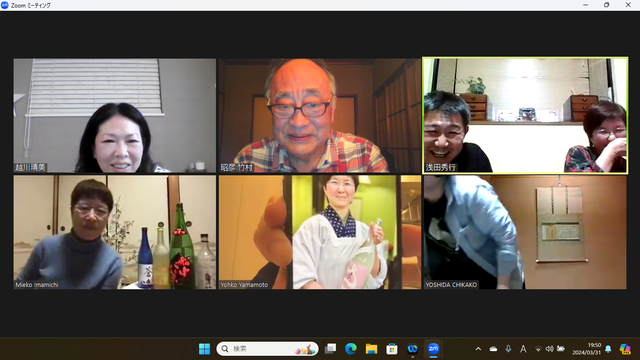Open notifications bell icon
640x360 pixels.
[608, 349]
